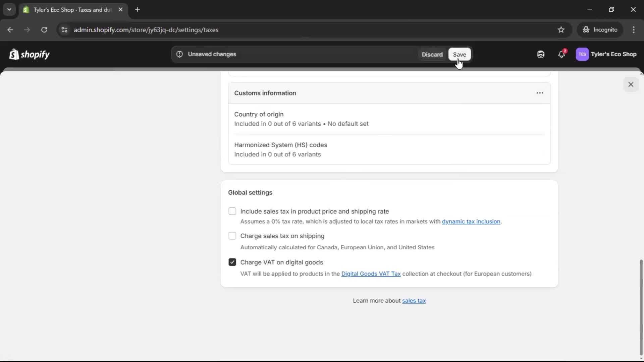Open the Incognito profile menu
Screen dimensions: 644x362
click(600, 30)
